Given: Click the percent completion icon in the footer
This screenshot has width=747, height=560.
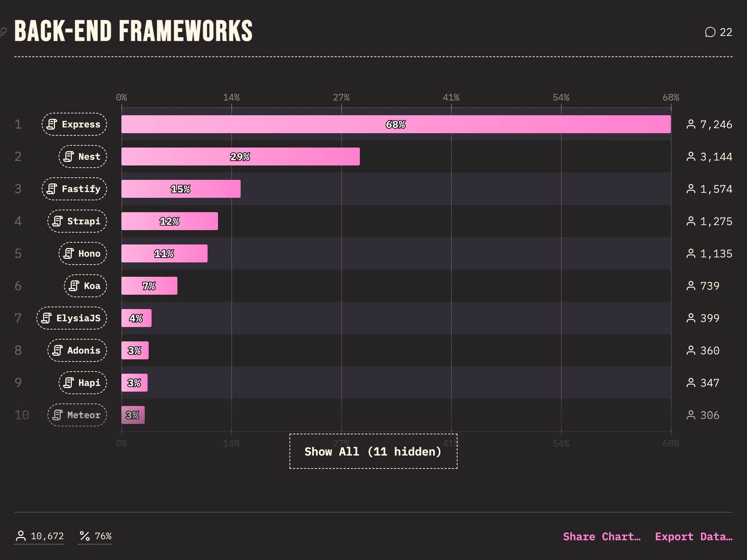Looking at the screenshot, I should tap(84, 536).
